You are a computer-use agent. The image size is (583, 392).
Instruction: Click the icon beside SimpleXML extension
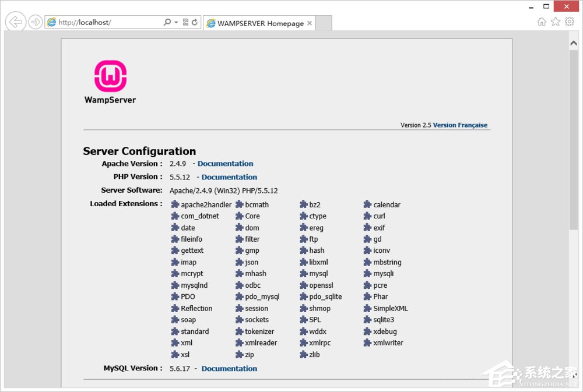(367, 308)
